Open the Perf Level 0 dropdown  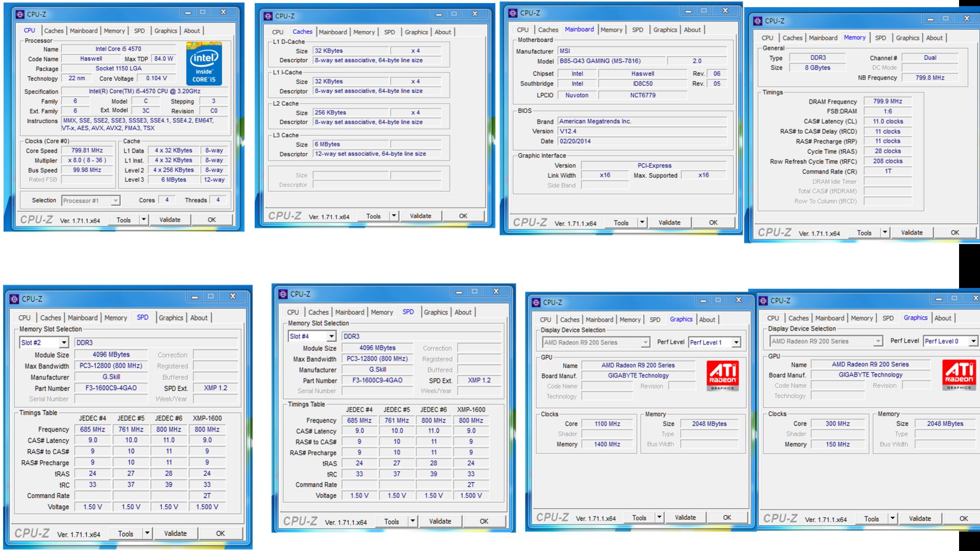973,341
